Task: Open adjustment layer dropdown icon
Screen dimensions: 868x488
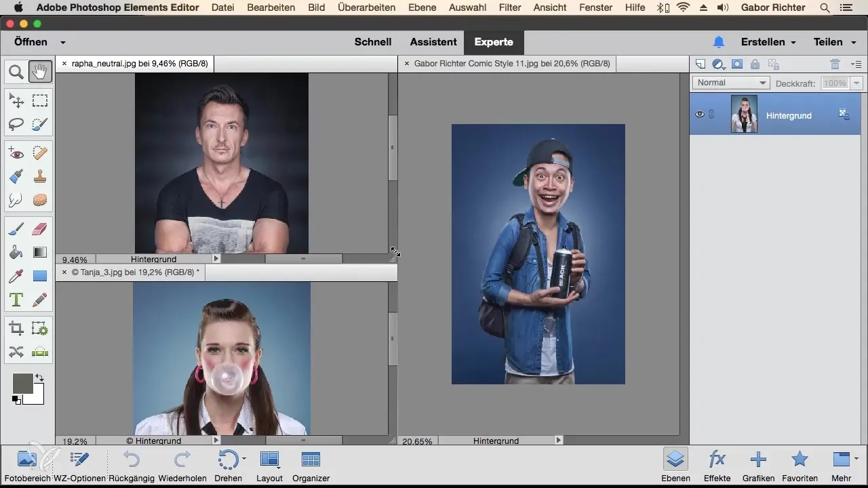Action: tap(719, 64)
